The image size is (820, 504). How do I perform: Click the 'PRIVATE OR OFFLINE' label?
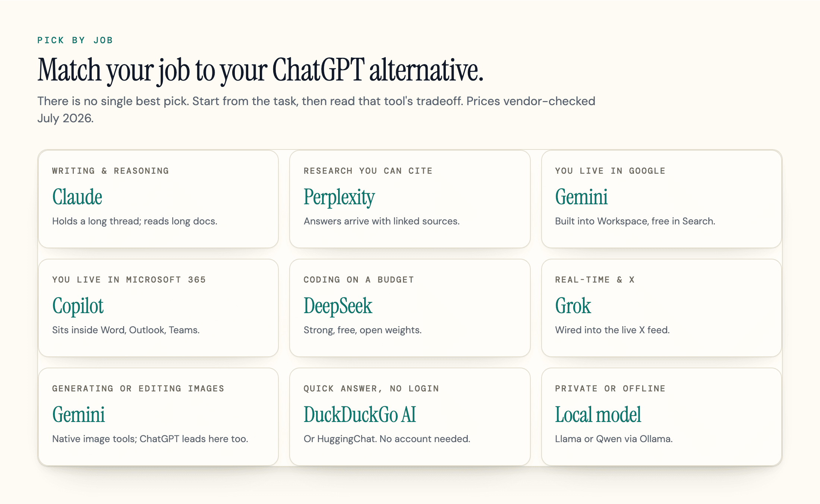[x=610, y=388]
